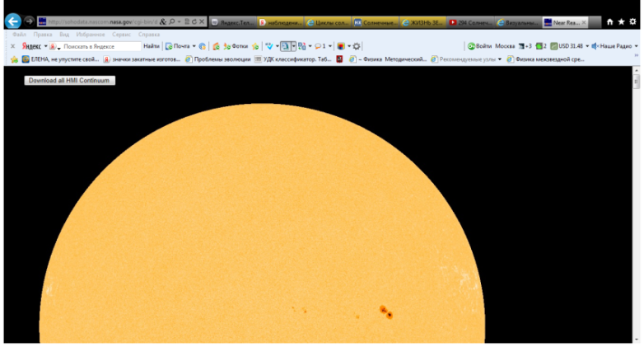Screen dimensions: 644x347
Task: Expand the speech bubble counter dropdown
Action: pos(330,46)
